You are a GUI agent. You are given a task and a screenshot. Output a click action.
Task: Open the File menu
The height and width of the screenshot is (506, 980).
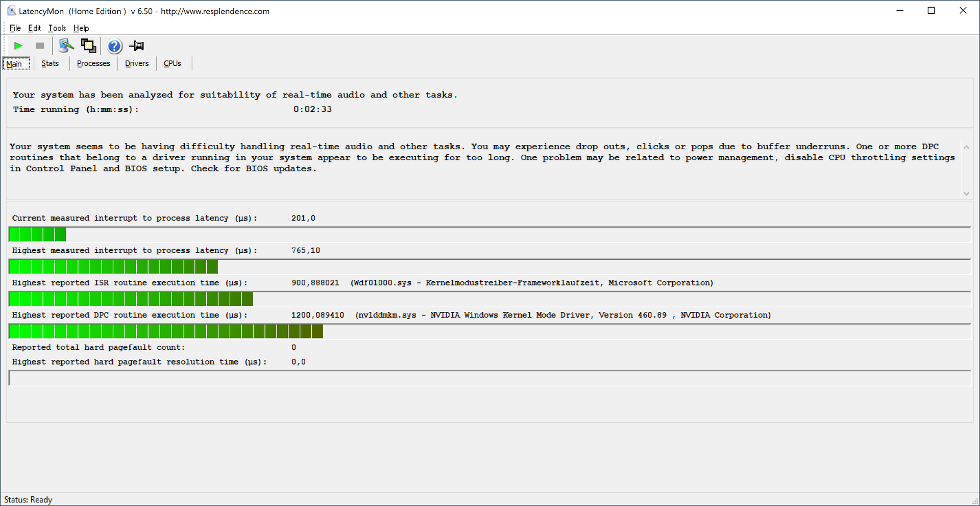tap(15, 28)
